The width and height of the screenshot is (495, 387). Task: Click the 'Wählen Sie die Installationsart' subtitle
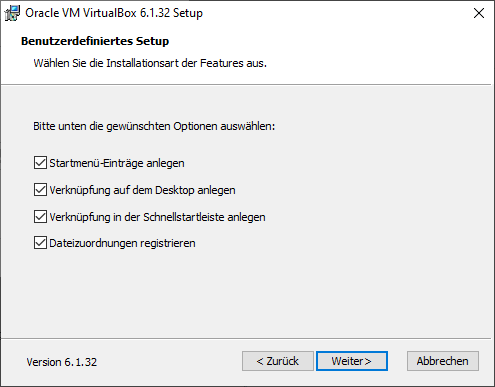(150, 63)
